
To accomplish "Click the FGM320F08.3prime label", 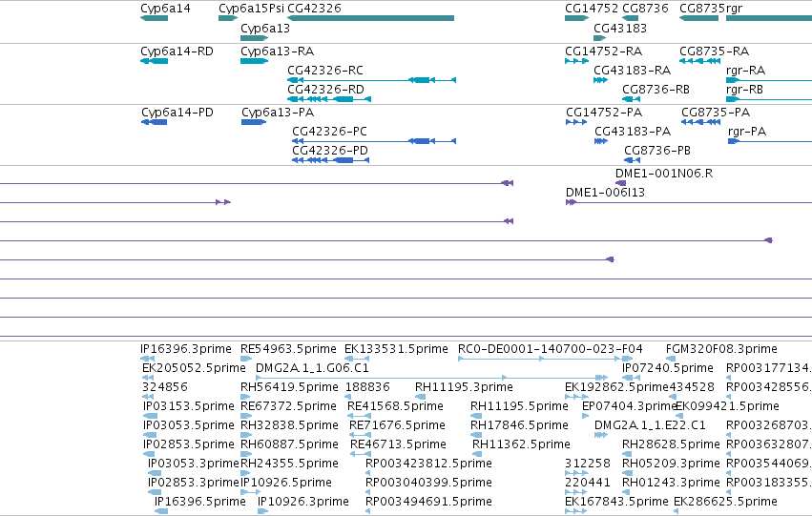I will [721, 349].
